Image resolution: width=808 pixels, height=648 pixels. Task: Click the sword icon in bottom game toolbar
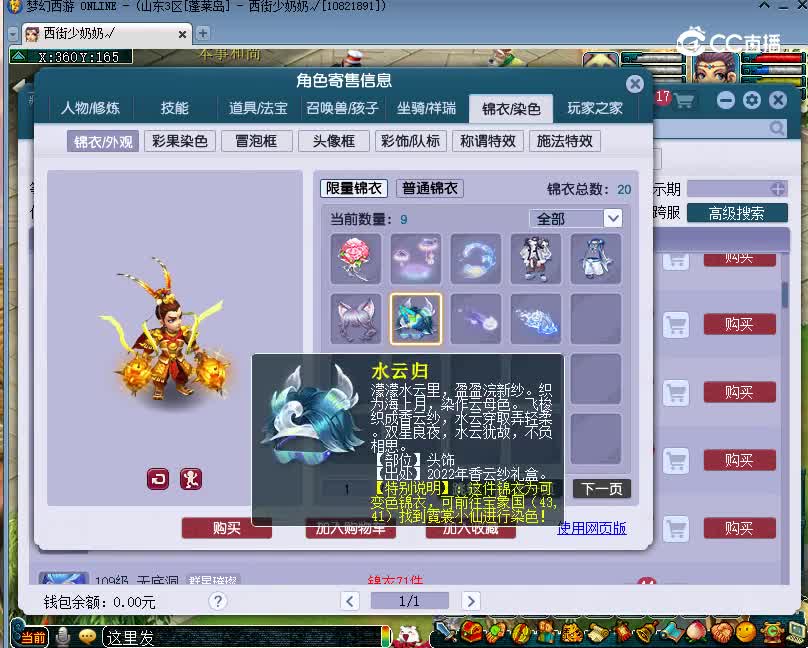pos(444,630)
